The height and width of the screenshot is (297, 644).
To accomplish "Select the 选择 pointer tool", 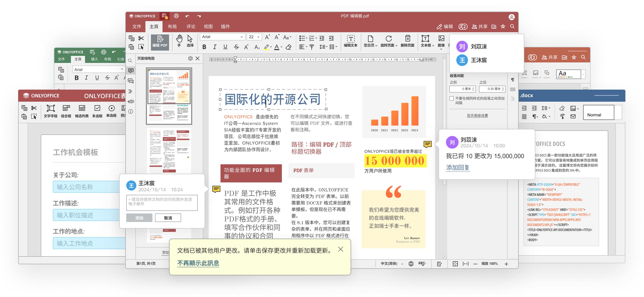I will (190, 41).
